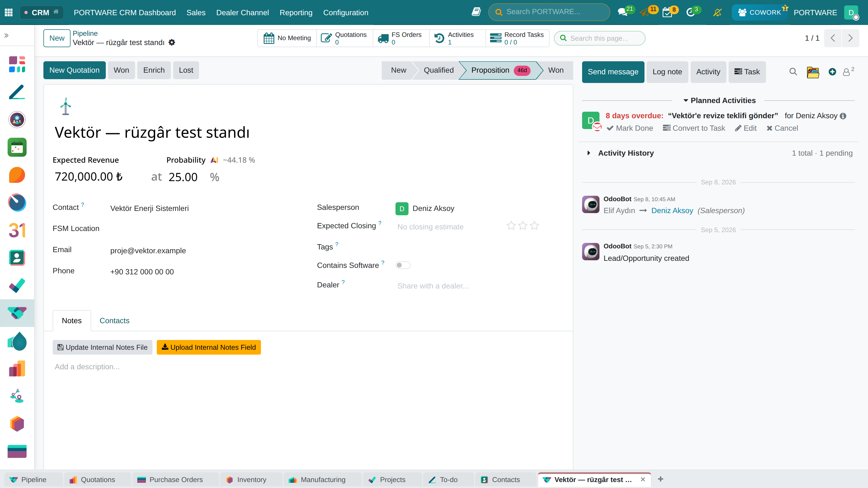The width and height of the screenshot is (868, 488).
Task: Click the New Quotation button
Action: tap(74, 70)
